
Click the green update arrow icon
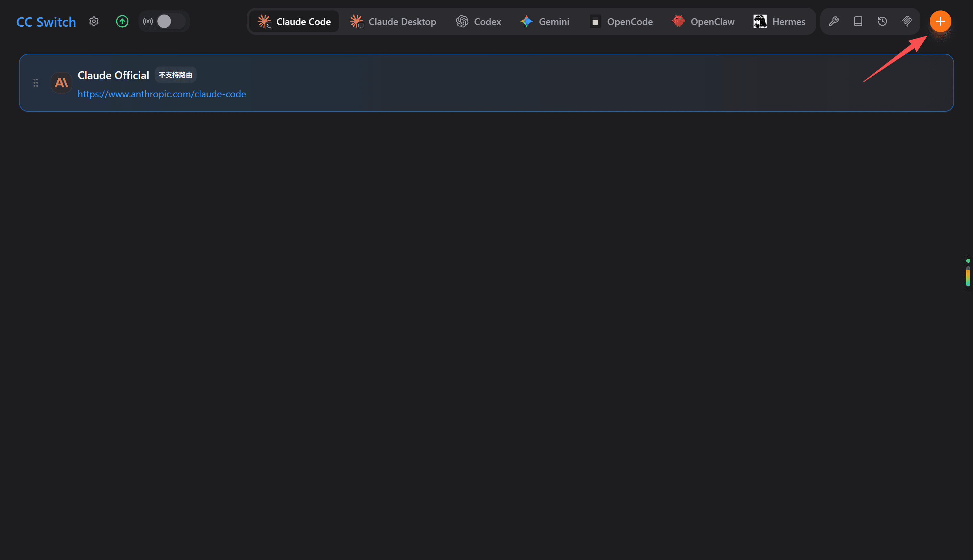(x=122, y=21)
